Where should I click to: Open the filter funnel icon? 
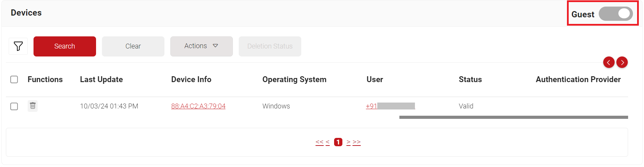18,46
